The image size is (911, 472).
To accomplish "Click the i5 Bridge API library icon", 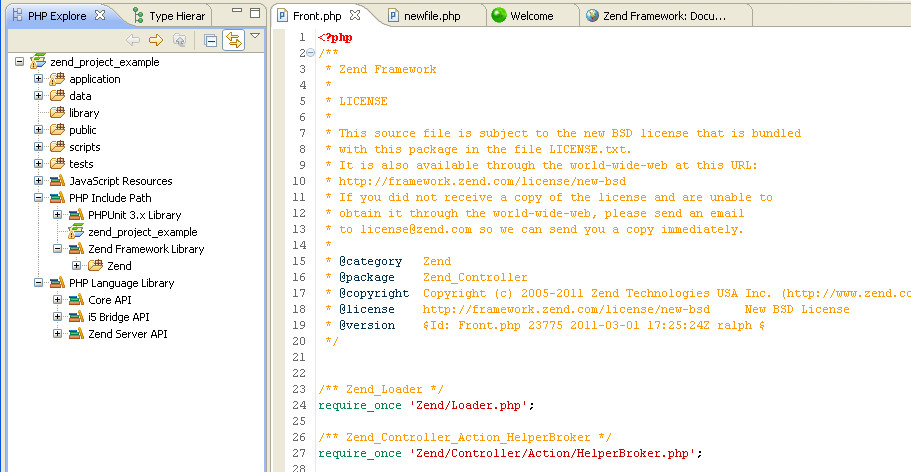I will 76,317.
